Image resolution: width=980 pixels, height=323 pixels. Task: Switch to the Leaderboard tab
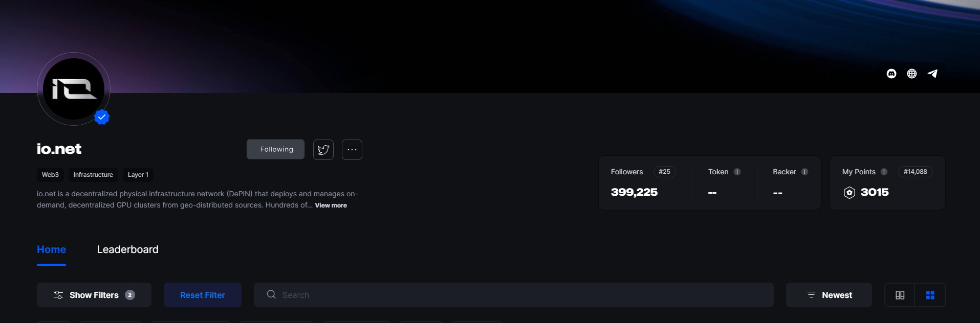[128, 249]
